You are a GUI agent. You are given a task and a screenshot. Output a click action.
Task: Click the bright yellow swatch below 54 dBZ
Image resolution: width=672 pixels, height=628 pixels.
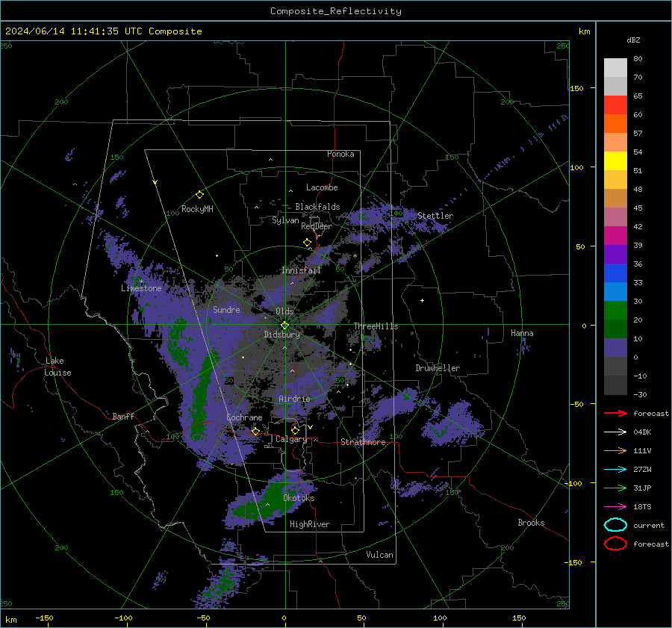tap(615, 161)
